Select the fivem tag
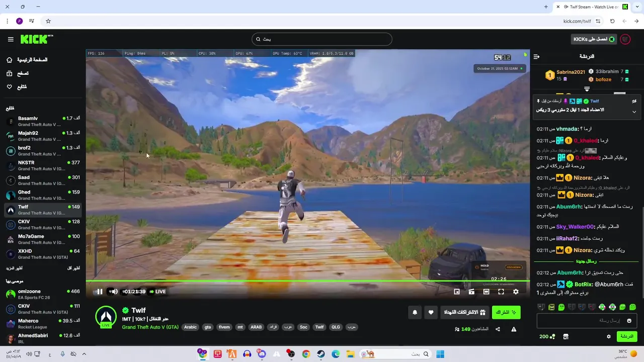This screenshot has width=644, height=362. click(x=224, y=327)
